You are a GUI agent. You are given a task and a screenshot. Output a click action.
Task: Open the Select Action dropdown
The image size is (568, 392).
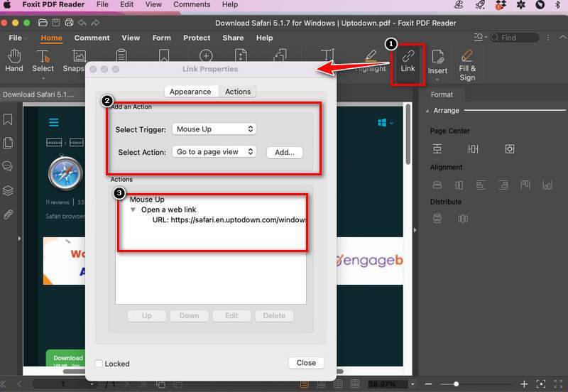tap(214, 152)
